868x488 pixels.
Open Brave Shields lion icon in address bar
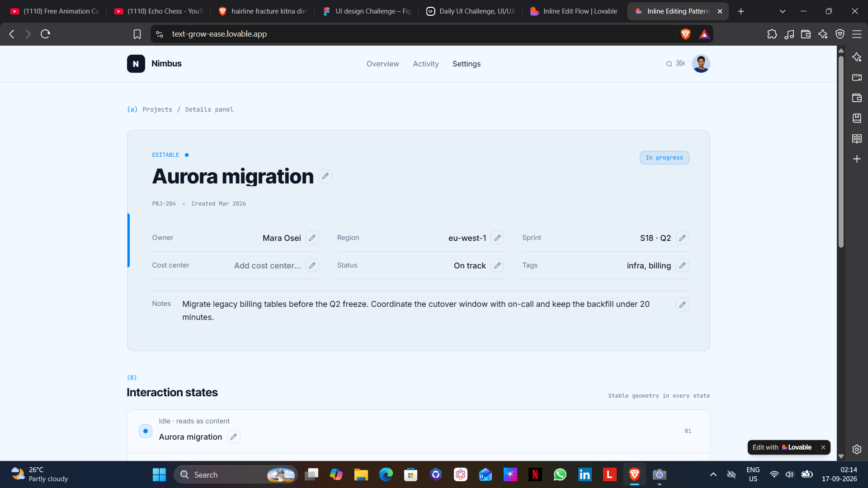(685, 34)
